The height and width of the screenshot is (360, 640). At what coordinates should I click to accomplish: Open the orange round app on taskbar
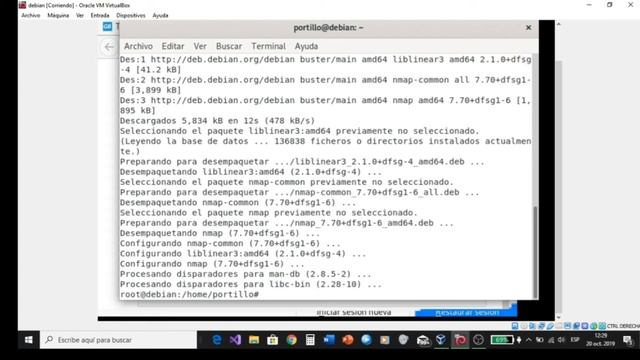348,340
